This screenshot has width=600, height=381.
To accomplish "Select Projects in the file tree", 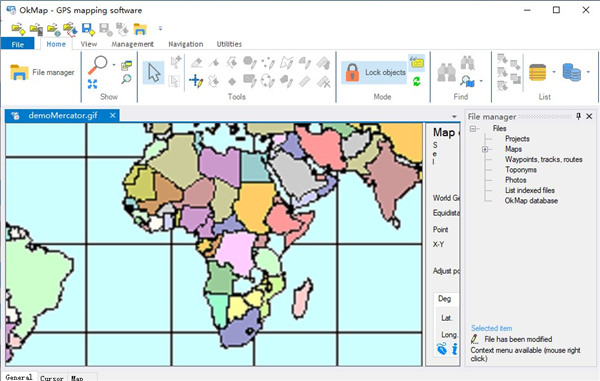I will [x=517, y=139].
